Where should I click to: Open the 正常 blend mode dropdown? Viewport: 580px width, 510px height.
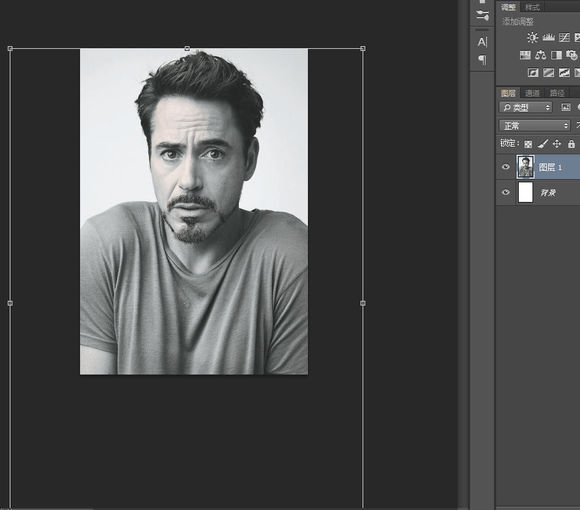[x=534, y=126]
